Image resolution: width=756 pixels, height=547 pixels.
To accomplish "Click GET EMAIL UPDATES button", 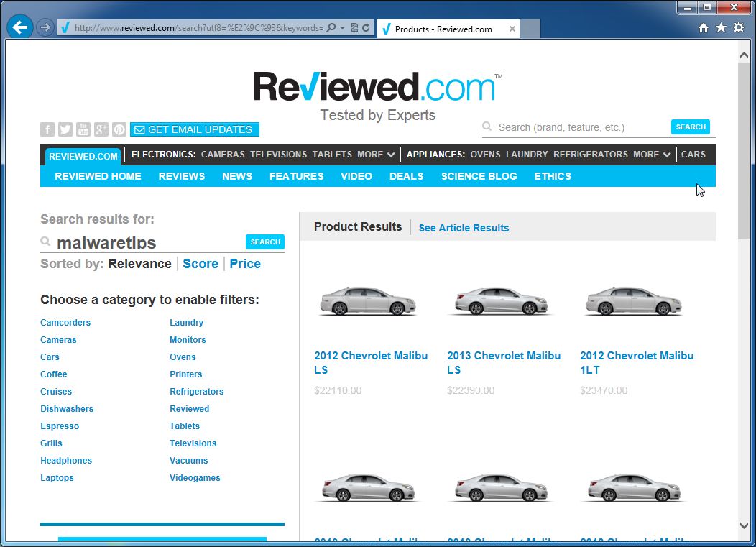I will 194,129.
